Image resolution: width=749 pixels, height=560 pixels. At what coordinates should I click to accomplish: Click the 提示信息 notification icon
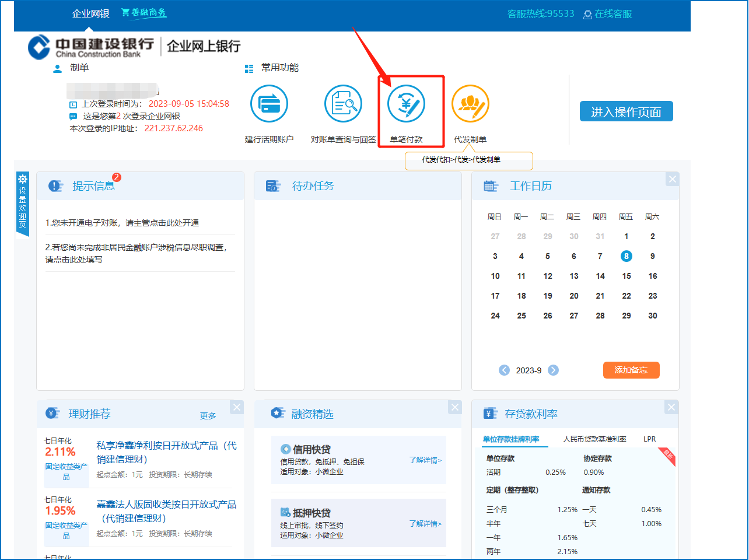coord(55,186)
